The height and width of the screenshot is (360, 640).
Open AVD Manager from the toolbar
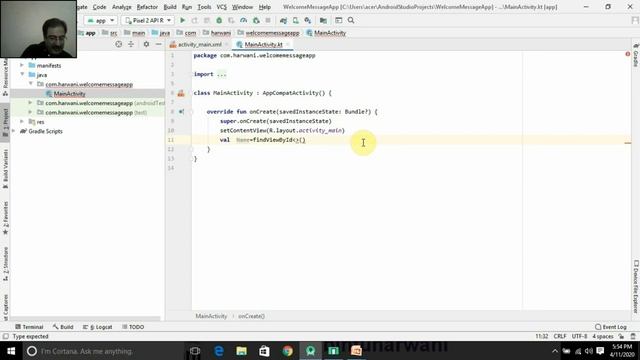296,20
